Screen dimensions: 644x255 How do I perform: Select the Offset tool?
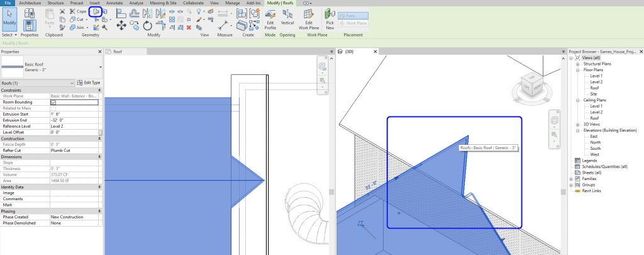click(135, 13)
